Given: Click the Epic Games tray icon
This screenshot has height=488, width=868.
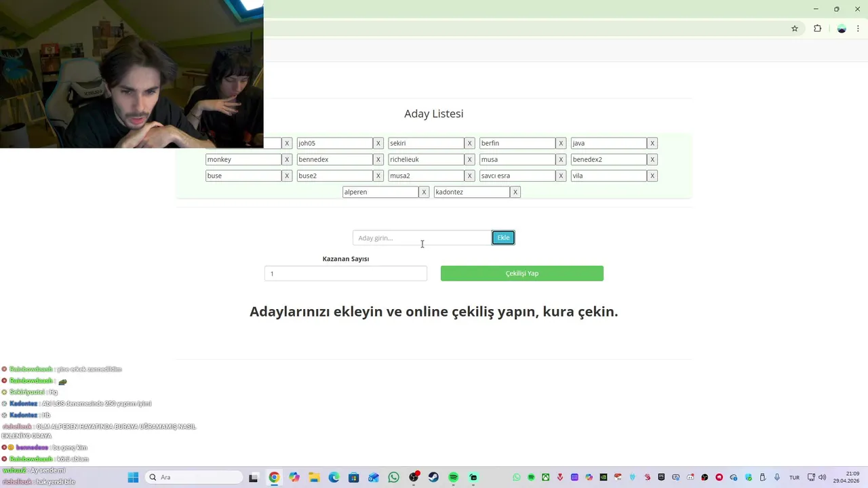Looking at the screenshot, I should point(661,477).
